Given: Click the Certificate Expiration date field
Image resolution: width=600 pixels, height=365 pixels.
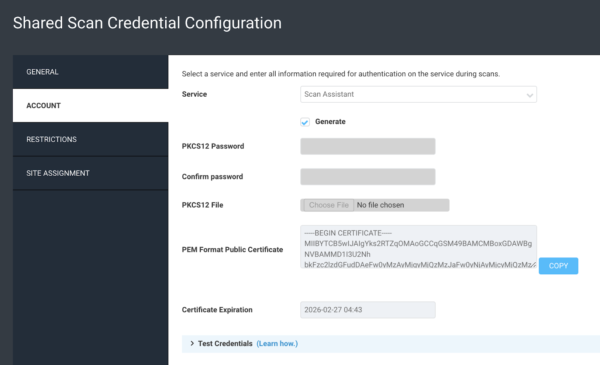Looking at the screenshot, I should (x=368, y=310).
